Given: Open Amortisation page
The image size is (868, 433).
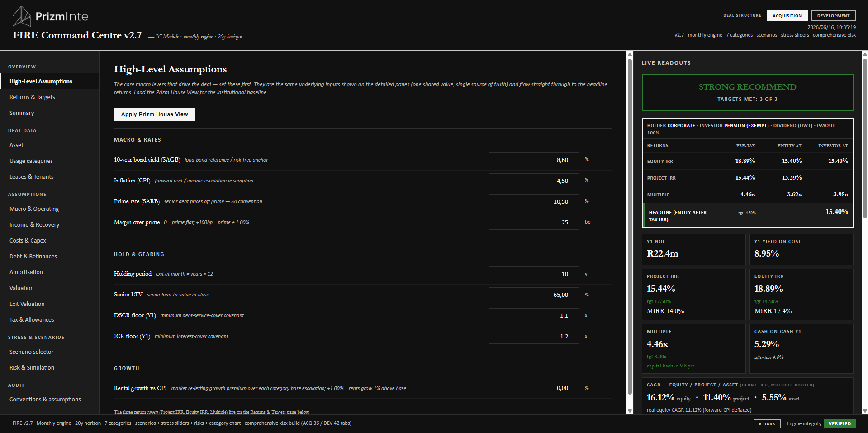Looking at the screenshot, I should [x=49, y=272].
